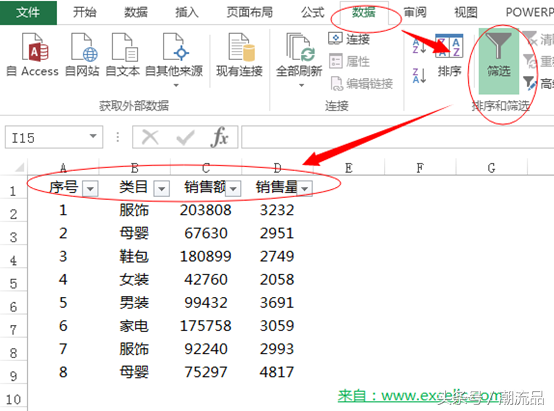The width and height of the screenshot is (554, 411).
Task: Click 编辑链接 edit links
Action: point(362,84)
